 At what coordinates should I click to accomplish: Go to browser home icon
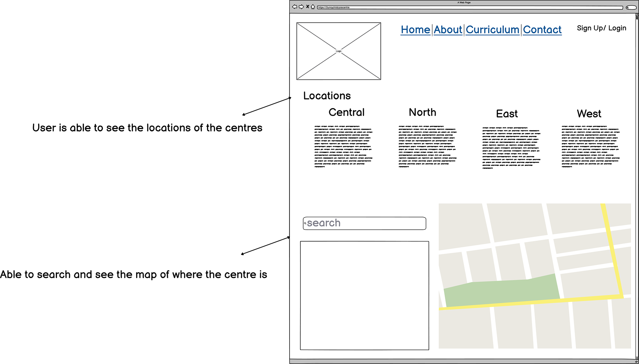click(x=313, y=7)
